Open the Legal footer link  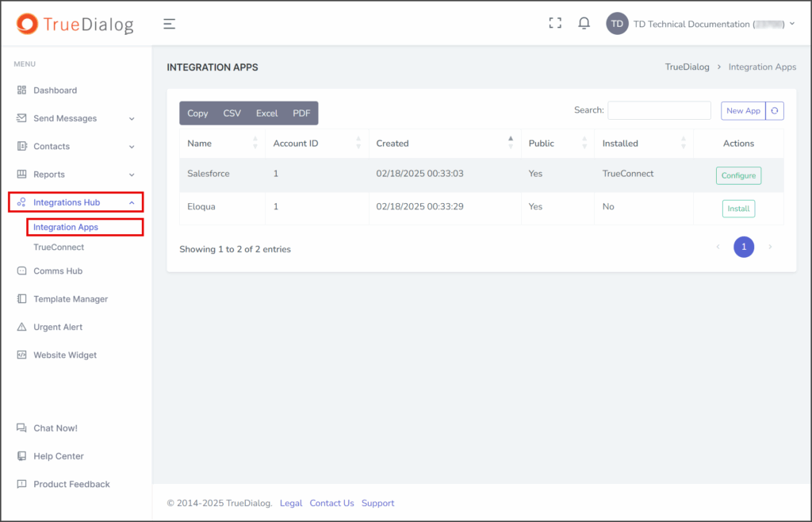coord(290,503)
